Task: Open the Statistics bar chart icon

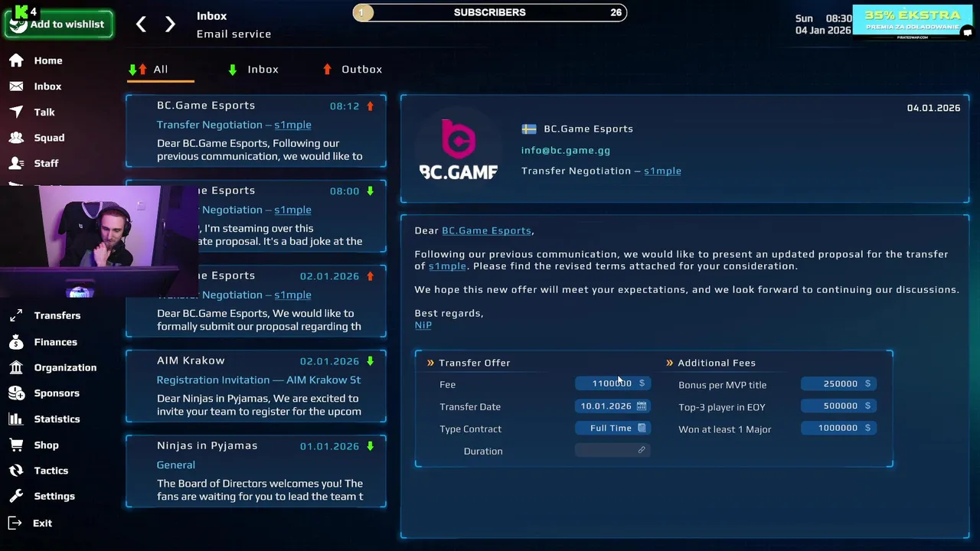Action: click(16, 419)
